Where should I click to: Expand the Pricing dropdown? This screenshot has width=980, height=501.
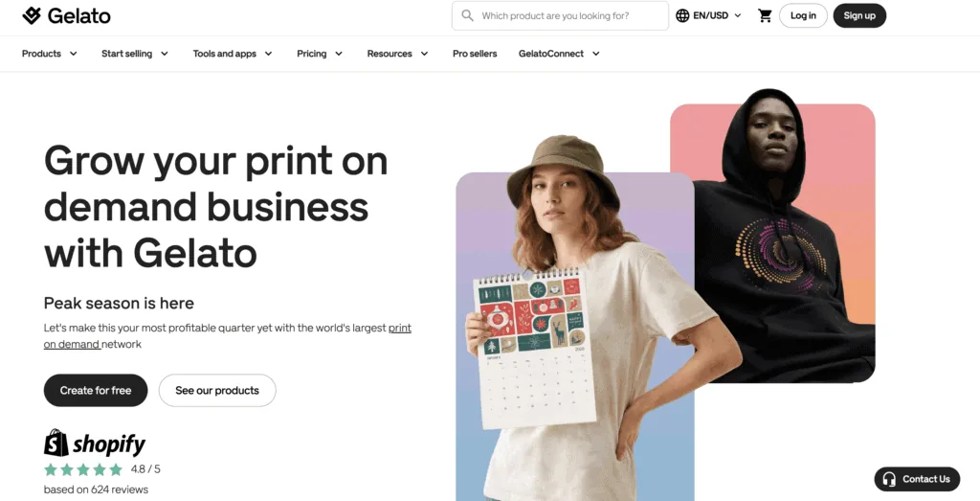(x=320, y=54)
